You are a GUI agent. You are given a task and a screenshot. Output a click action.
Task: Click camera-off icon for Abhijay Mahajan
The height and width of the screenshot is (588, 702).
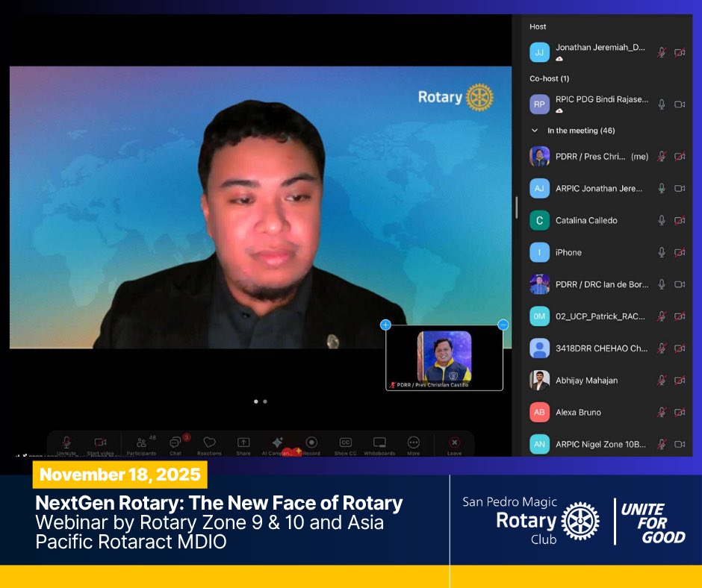(680, 381)
